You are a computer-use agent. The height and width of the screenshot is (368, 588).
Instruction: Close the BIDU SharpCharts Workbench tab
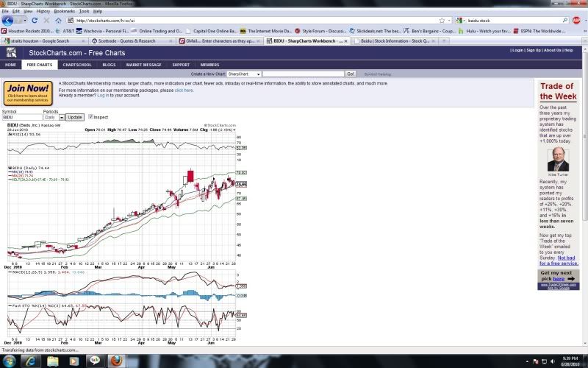345,41
